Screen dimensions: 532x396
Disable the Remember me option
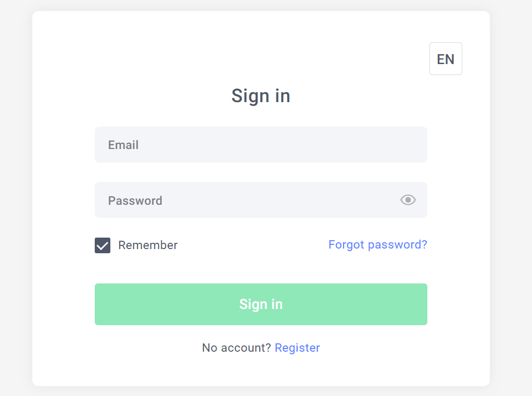pos(103,245)
